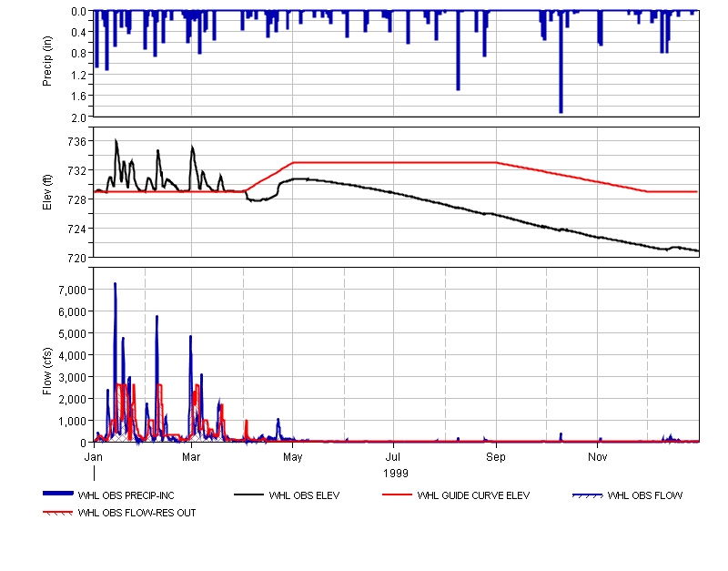Click the 7,000 flow axis value
Viewport: 728px width, 571px height.
(x=73, y=290)
